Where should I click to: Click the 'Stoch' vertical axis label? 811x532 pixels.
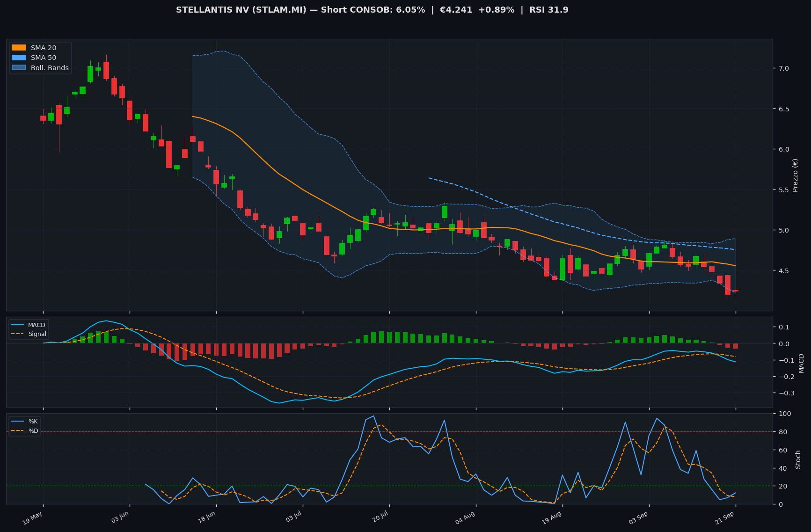798,459
